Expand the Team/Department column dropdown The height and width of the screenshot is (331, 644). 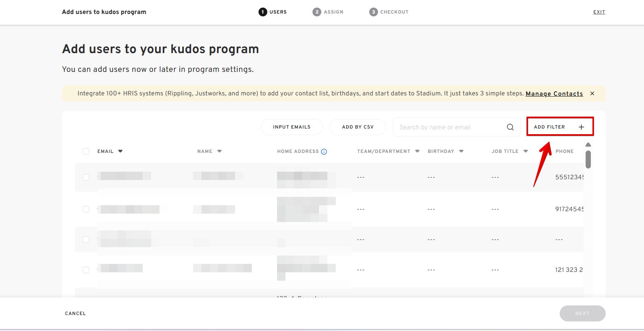[x=417, y=151]
